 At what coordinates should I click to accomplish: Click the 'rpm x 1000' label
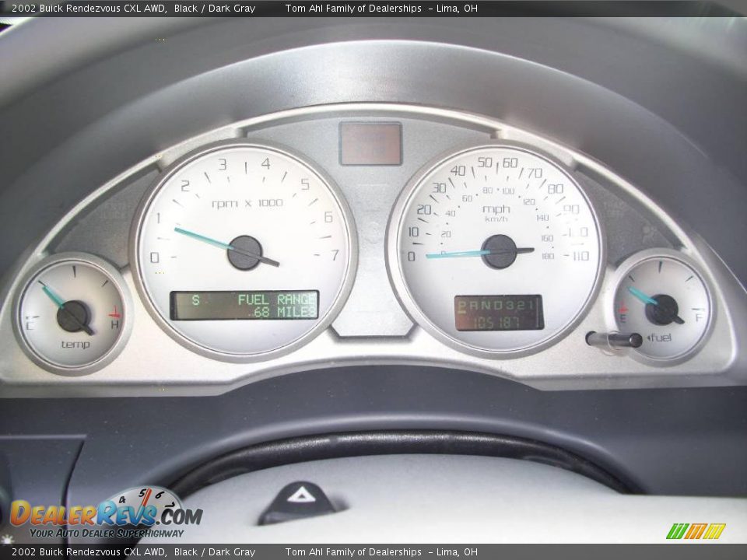pyautogui.click(x=247, y=203)
